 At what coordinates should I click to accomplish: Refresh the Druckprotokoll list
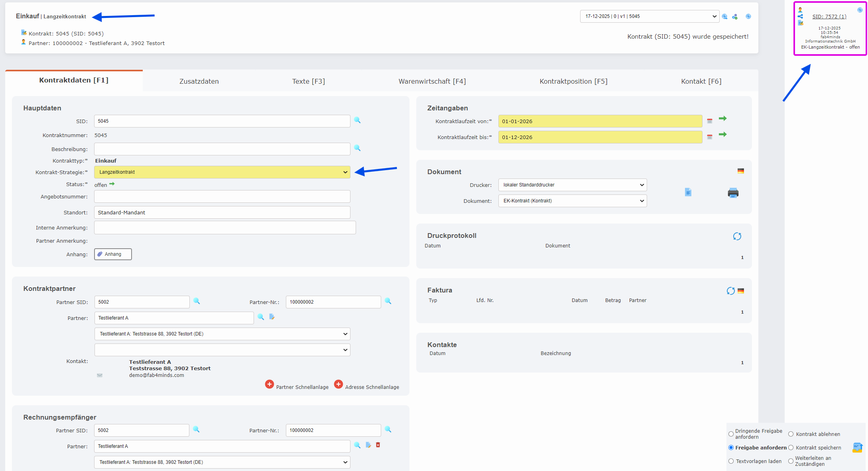pyautogui.click(x=737, y=236)
